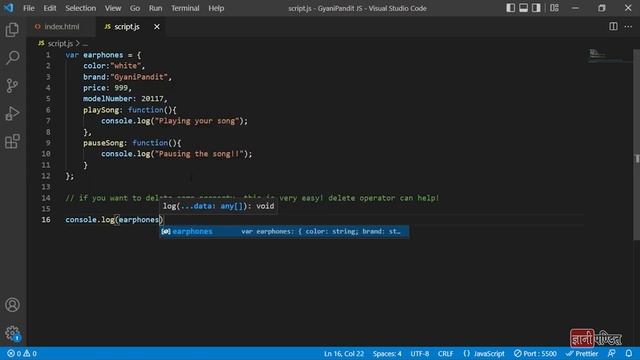The height and width of the screenshot is (360, 640).
Task: Change the Spaces: 4 indentation setting
Action: tap(387, 353)
